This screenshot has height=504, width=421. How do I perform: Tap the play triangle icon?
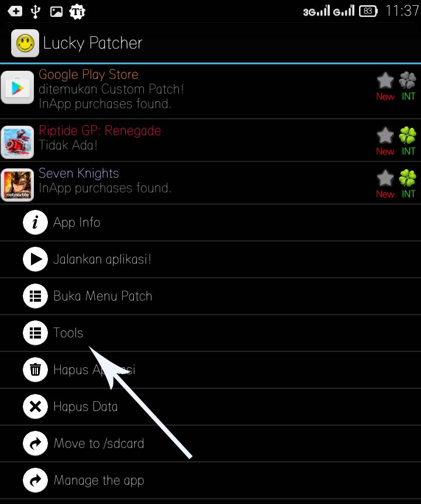click(x=35, y=259)
